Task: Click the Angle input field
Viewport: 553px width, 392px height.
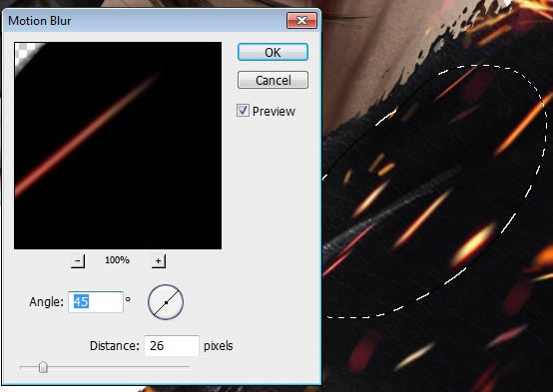Action: coord(96,302)
